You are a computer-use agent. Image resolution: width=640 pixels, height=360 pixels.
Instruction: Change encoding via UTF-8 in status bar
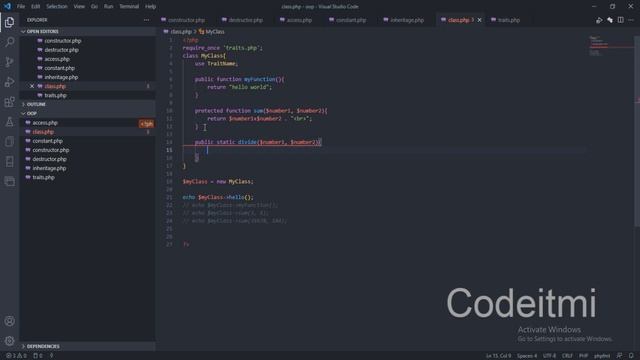(x=549, y=356)
